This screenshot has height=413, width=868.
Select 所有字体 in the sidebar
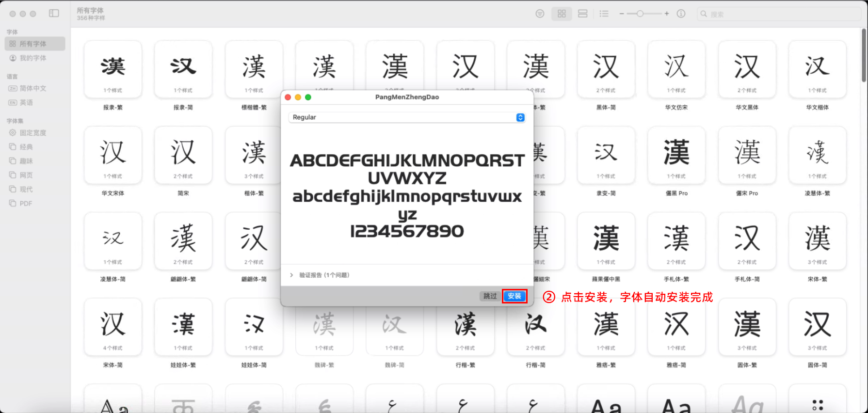pos(35,44)
